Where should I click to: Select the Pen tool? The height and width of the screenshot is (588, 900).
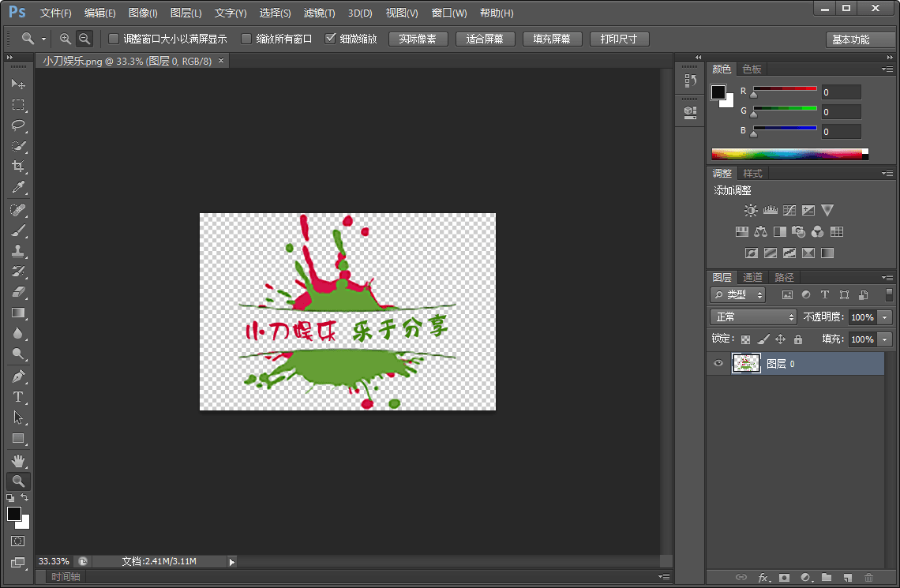coord(18,376)
